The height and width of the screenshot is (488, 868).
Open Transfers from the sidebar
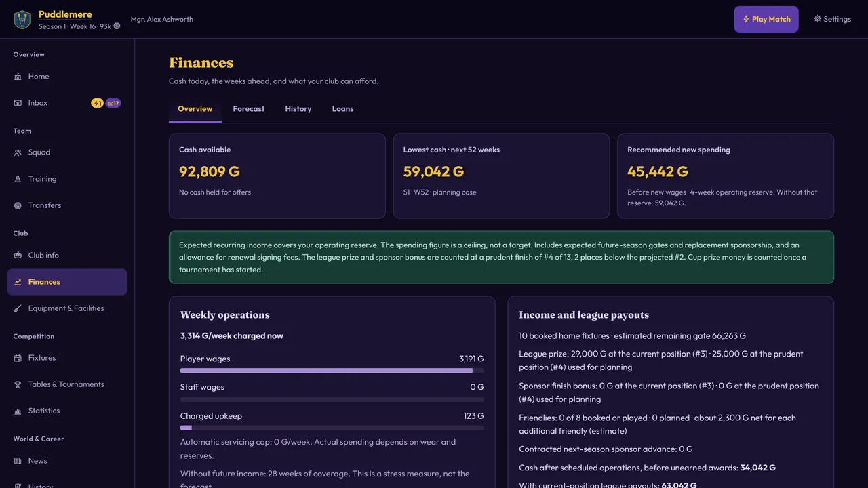coord(67,205)
